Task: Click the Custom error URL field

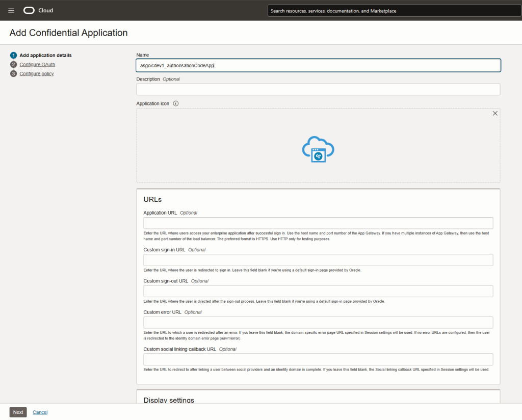Action: click(318, 323)
